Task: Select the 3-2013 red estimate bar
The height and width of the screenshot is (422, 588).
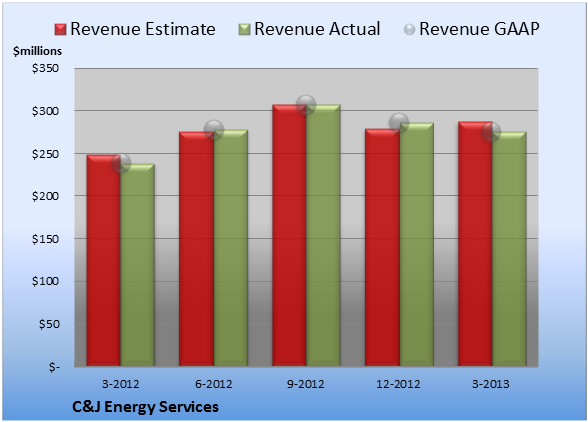Action: coord(475,244)
